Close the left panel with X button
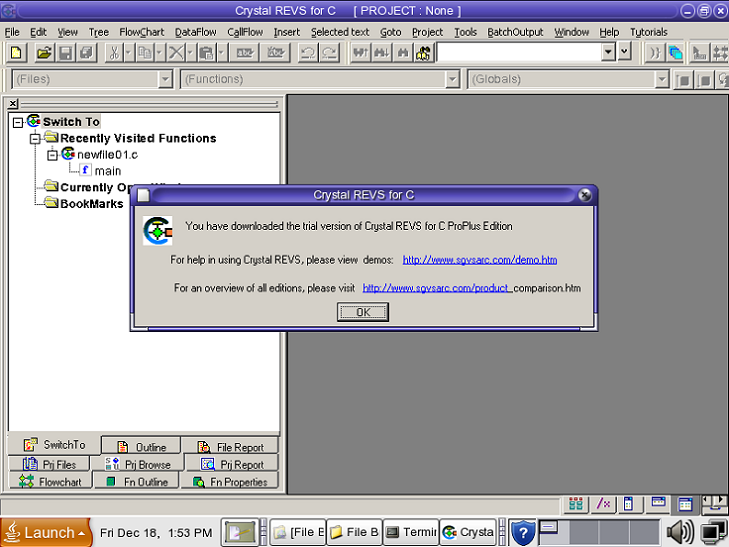729x547 pixels. pyautogui.click(x=13, y=104)
